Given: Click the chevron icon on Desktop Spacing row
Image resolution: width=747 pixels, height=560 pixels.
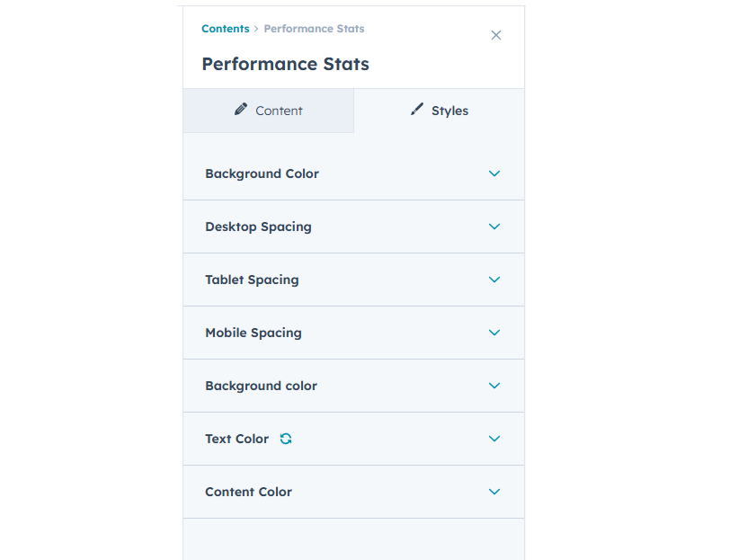Looking at the screenshot, I should pos(494,227).
